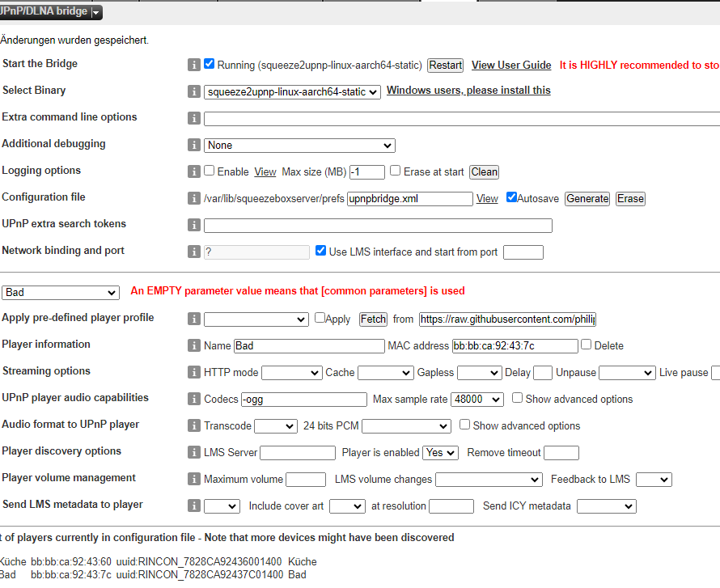720x588 pixels.
Task: Click the Erase configuration button
Action: tap(630, 199)
